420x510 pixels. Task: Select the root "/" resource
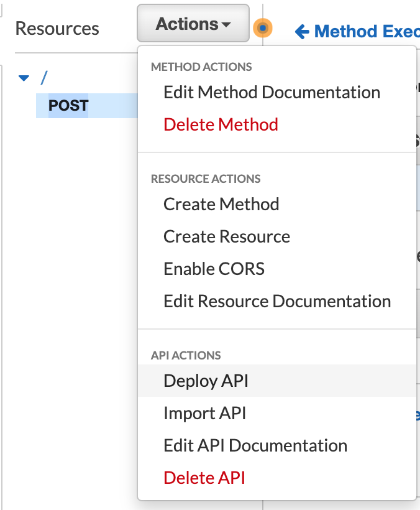click(43, 78)
